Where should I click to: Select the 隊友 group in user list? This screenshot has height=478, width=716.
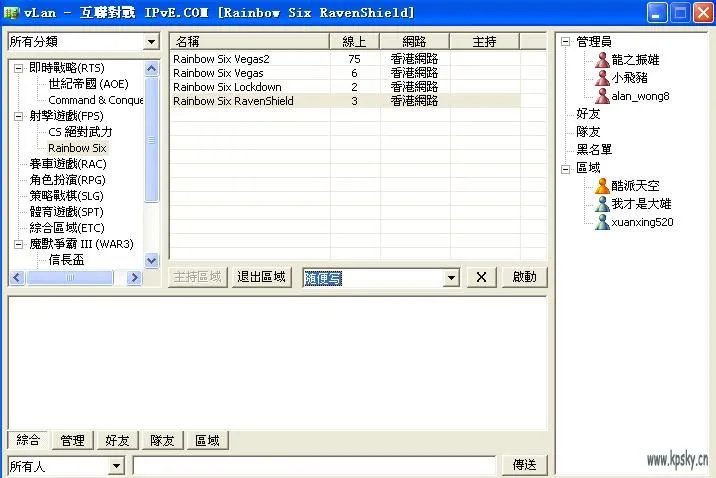[x=588, y=132]
